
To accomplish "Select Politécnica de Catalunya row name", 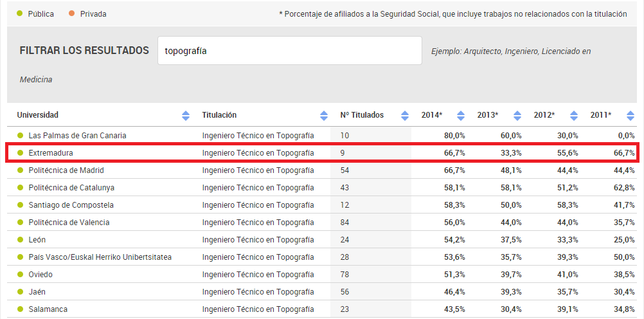I will click(x=71, y=187).
